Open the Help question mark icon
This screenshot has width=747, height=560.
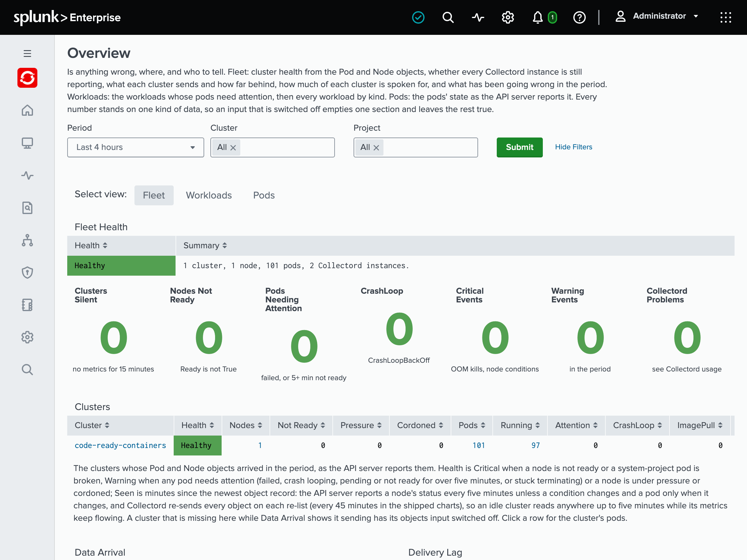coord(579,17)
